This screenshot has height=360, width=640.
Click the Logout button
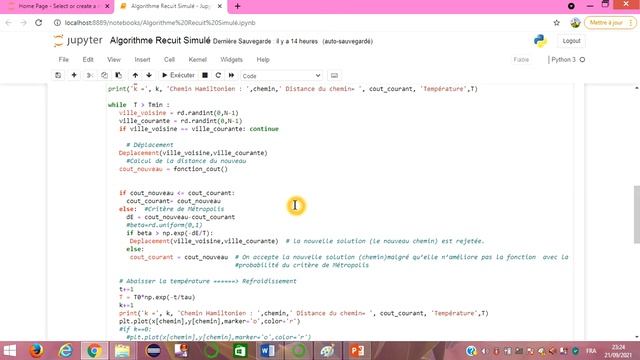tap(571, 41)
